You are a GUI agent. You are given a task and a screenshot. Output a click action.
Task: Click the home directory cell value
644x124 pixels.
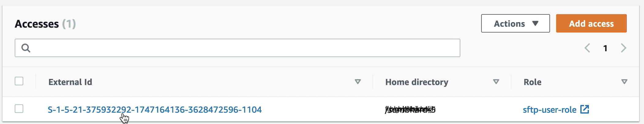410,110
